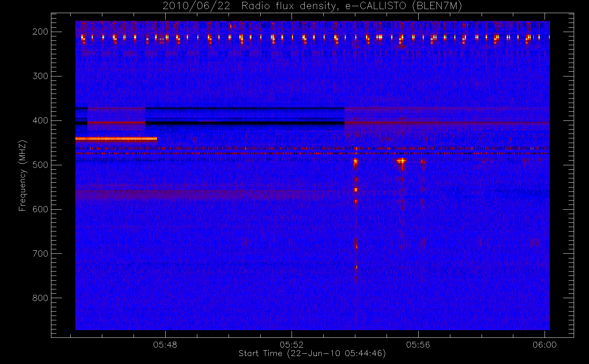Click the 300 frequency tick label
Image resolution: width=589 pixels, height=364 pixels.
coord(40,76)
